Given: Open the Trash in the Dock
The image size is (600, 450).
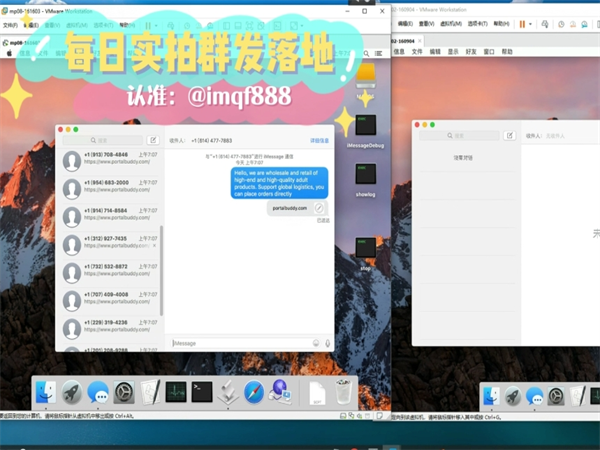Looking at the screenshot, I should click(344, 392).
